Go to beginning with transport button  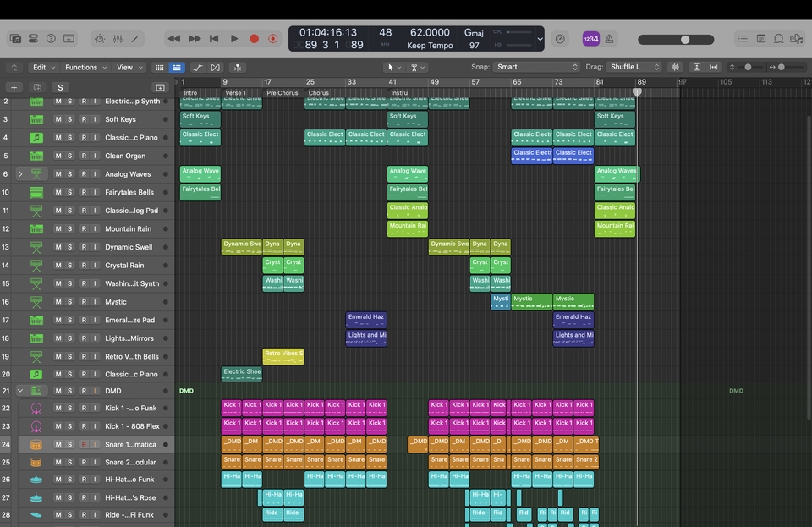point(214,39)
